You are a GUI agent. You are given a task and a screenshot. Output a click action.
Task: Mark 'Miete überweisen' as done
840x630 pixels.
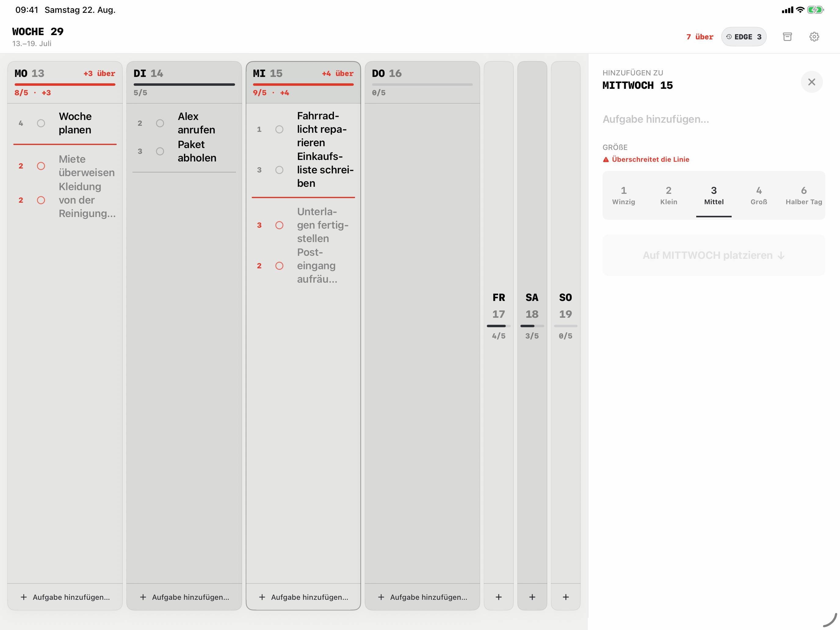pyautogui.click(x=41, y=166)
